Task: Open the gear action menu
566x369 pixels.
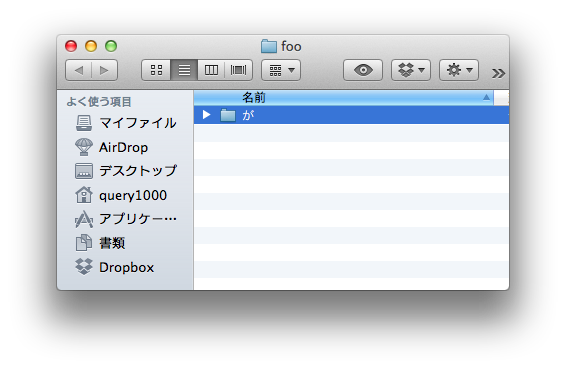Action: pyautogui.click(x=459, y=70)
